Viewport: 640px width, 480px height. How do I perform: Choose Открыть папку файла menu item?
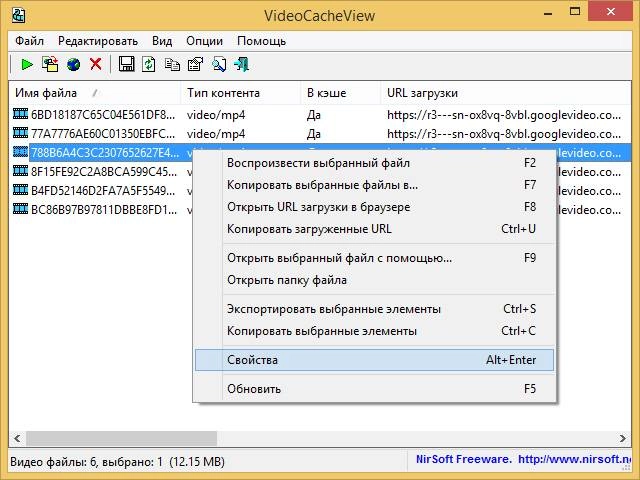(x=374, y=280)
